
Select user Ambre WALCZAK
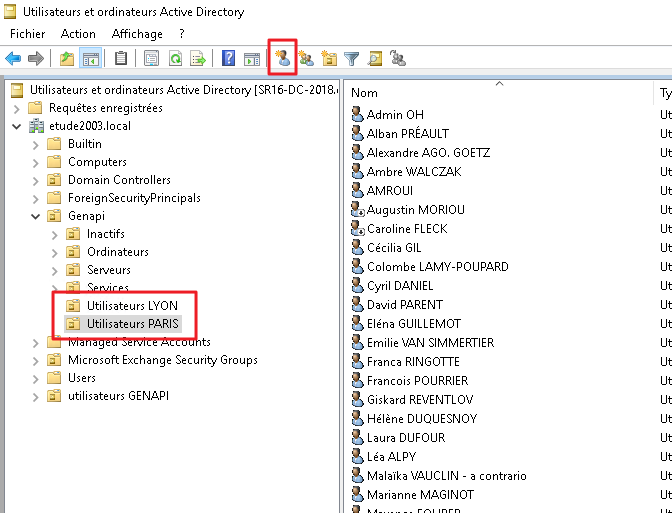[x=414, y=172]
